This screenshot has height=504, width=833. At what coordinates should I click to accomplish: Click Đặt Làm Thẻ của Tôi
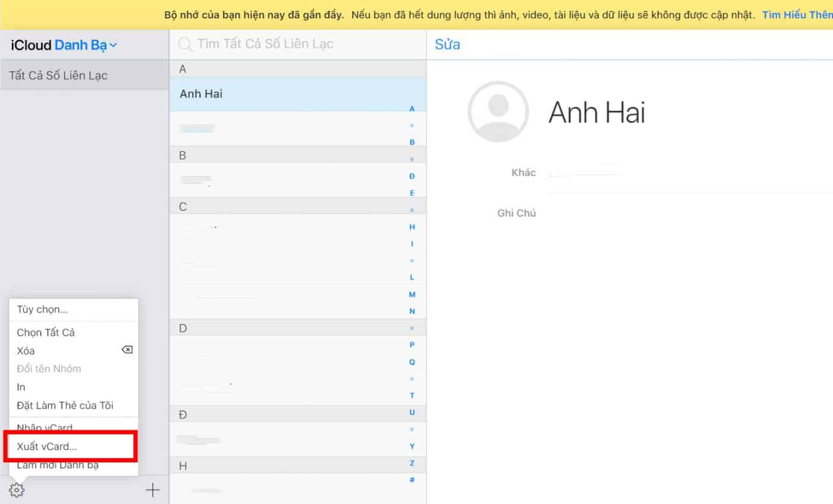click(x=65, y=405)
